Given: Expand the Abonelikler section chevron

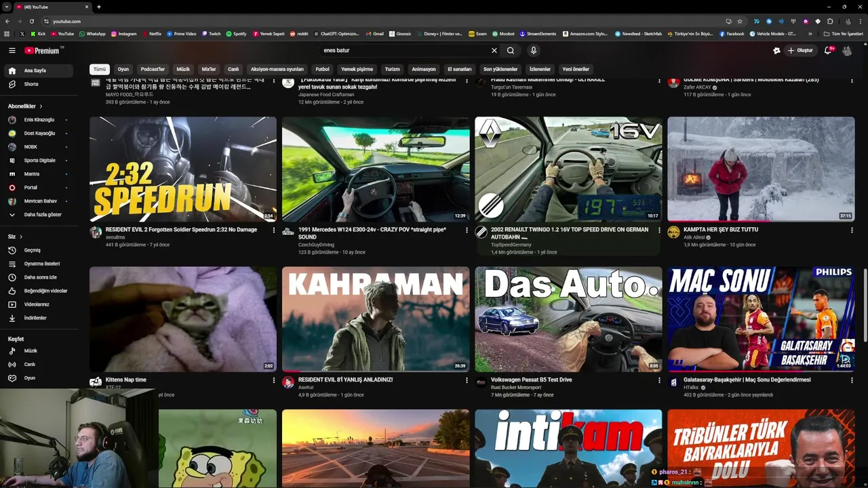Looking at the screenshot, I should [41, 106].
